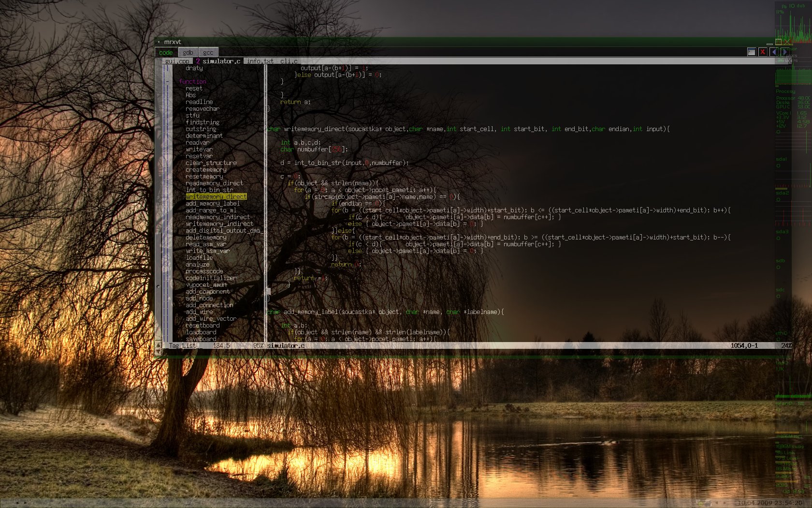812x508 pixels.
Task: Collapse the function fold in Tag List
Action: (x=168, y=81)
